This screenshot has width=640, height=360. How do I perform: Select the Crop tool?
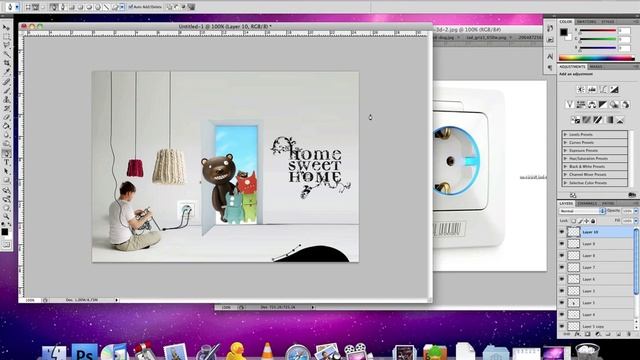pyautogui.click(x=6, y=63)
